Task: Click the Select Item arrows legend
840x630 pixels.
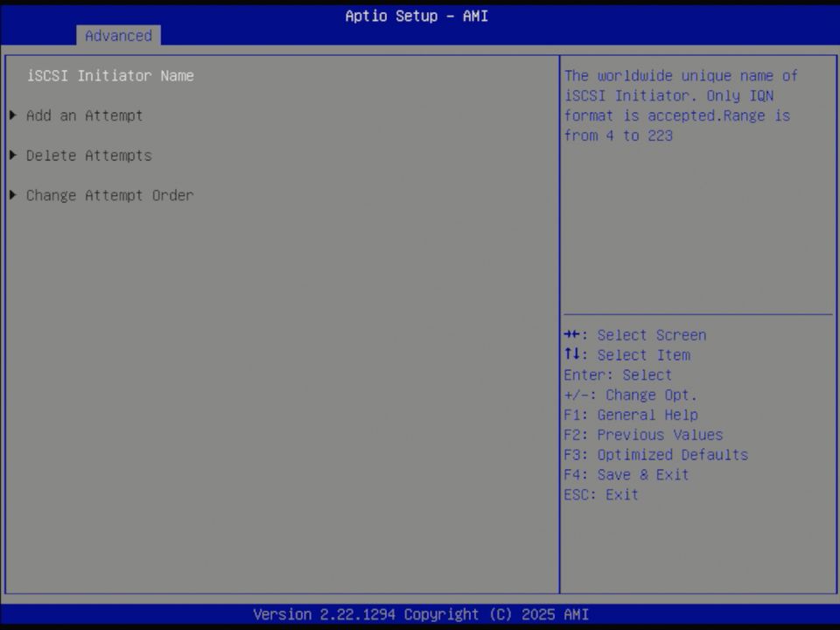Action: pos(626,354)
